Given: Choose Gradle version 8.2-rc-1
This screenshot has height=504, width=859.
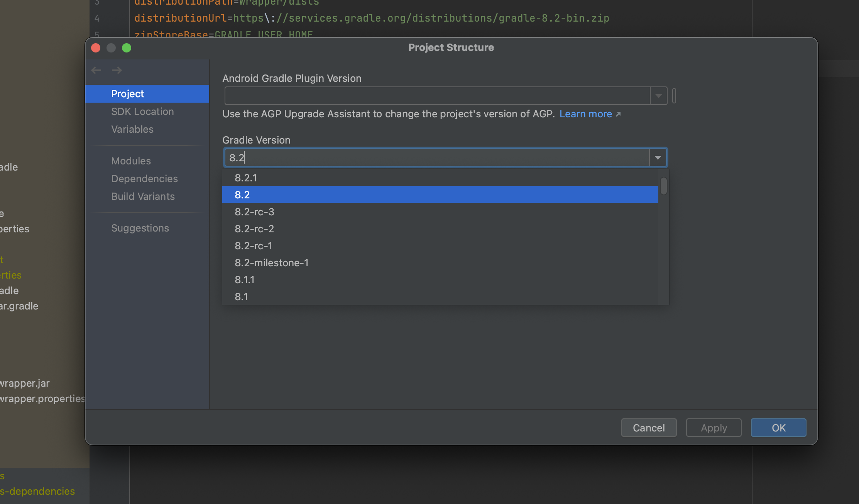Looking at the screenshot, I should click(440, 246).
